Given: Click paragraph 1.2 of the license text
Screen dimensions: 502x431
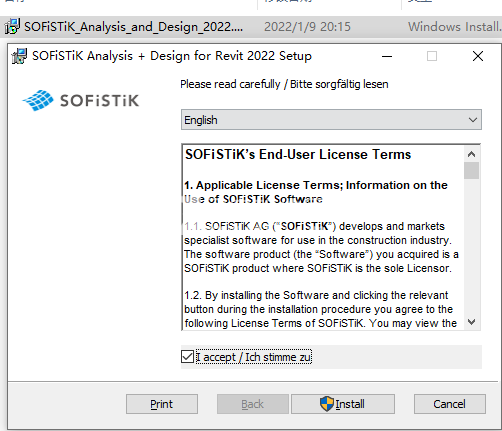Looking at the screenshot, I should [x=320, y=309].
